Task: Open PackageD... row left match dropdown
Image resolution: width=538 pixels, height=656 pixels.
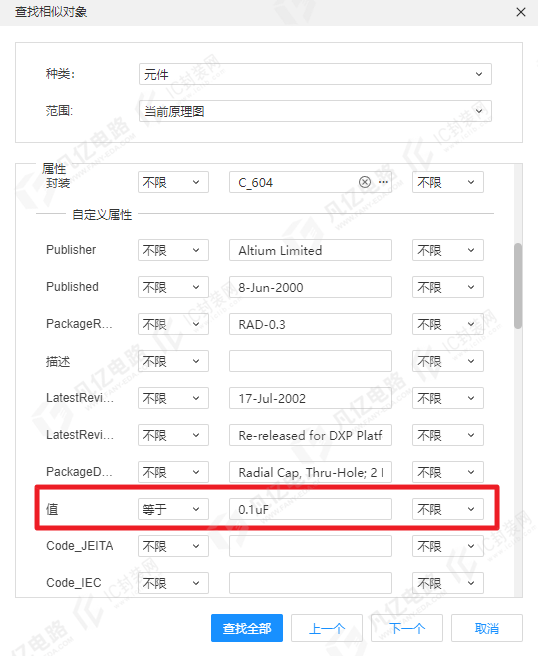Action: tap(173, 472)
